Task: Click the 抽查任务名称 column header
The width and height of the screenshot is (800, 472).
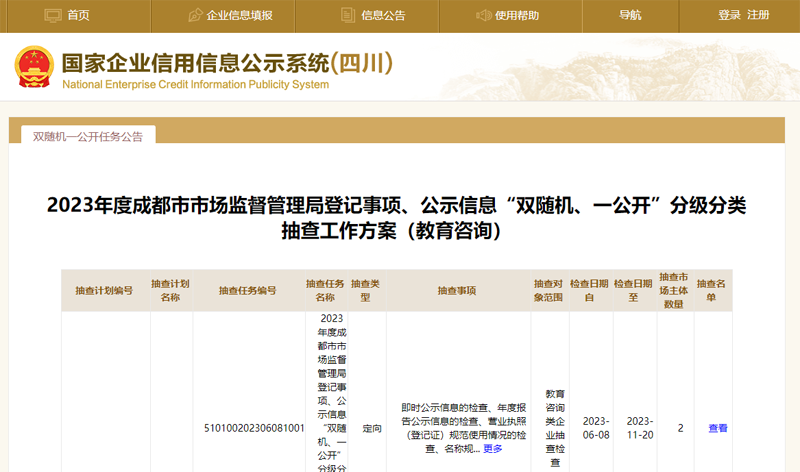Action: (x=325, y=290)
